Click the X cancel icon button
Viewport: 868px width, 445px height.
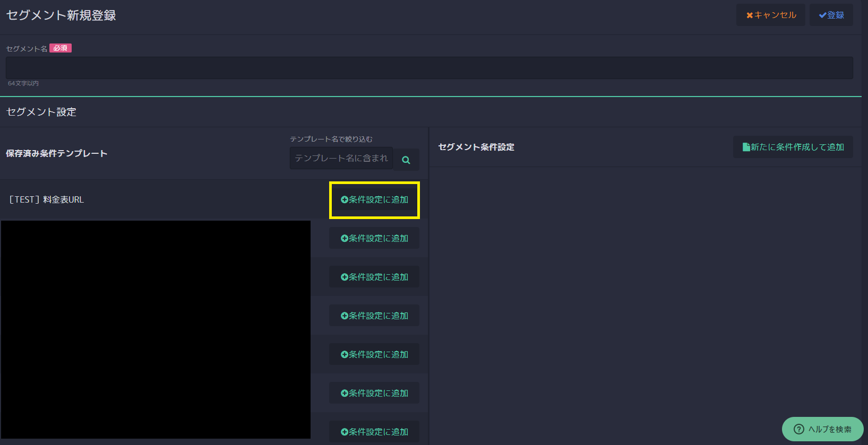coord(770,15)
